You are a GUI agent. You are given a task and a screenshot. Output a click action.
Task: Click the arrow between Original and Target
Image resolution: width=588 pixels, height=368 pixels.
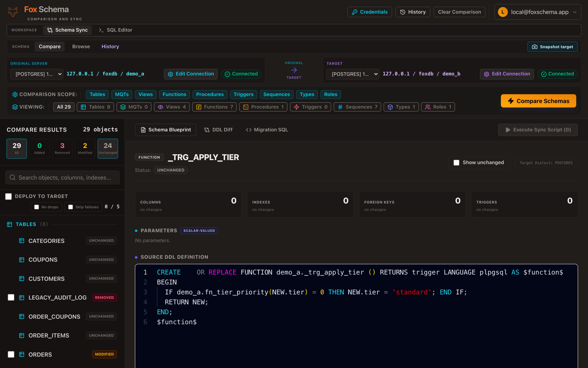pos(294,70)
